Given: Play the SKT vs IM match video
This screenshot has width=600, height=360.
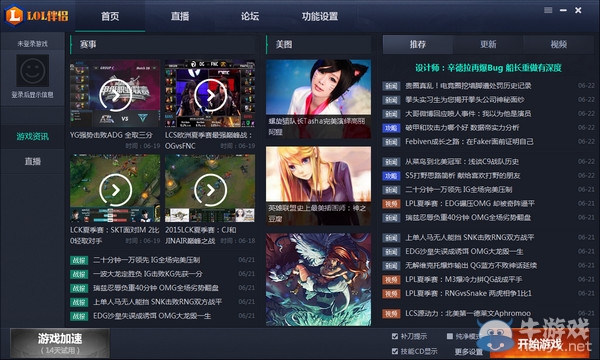Looking at the screenshot, I should 115,189.
